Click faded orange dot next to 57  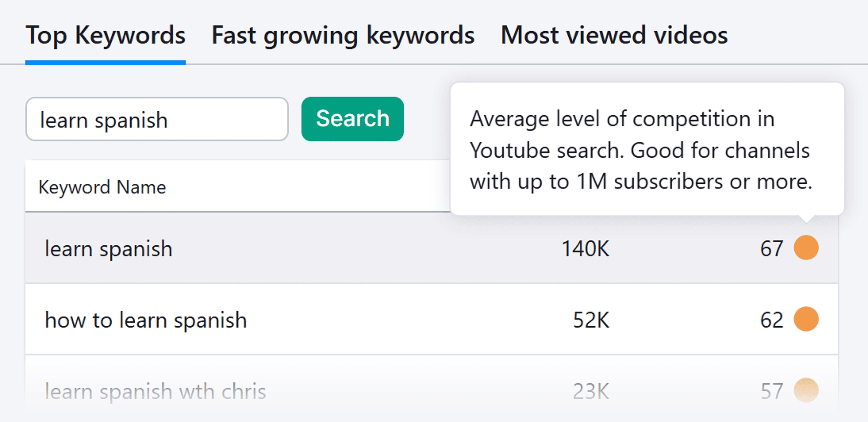806,390
